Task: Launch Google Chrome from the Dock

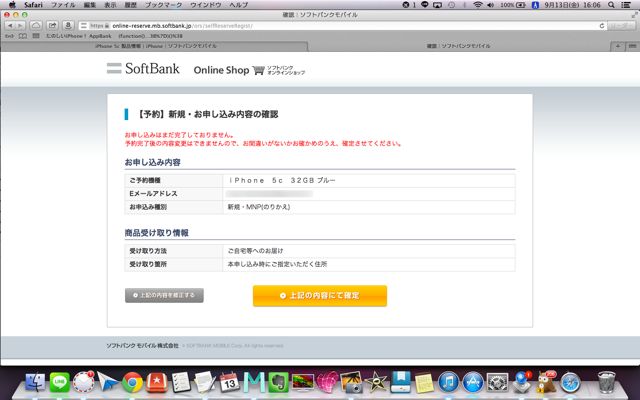Action: 132,382
